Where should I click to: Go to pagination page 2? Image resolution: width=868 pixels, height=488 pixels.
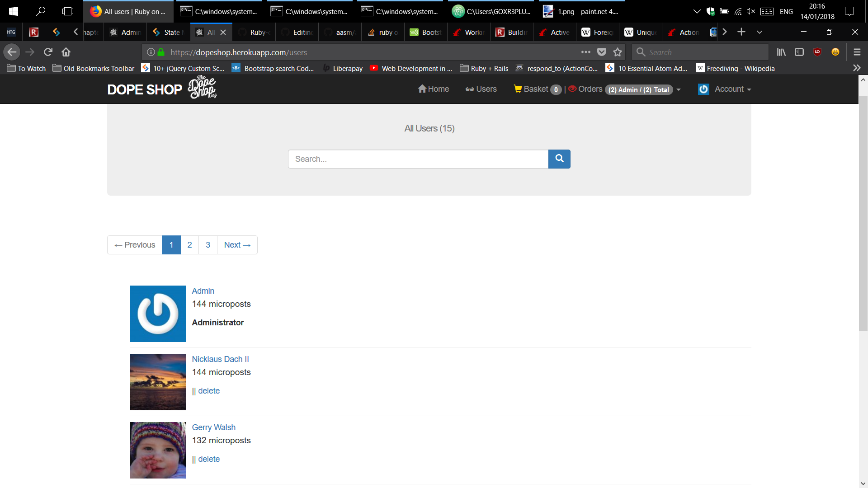click(189, 244)
